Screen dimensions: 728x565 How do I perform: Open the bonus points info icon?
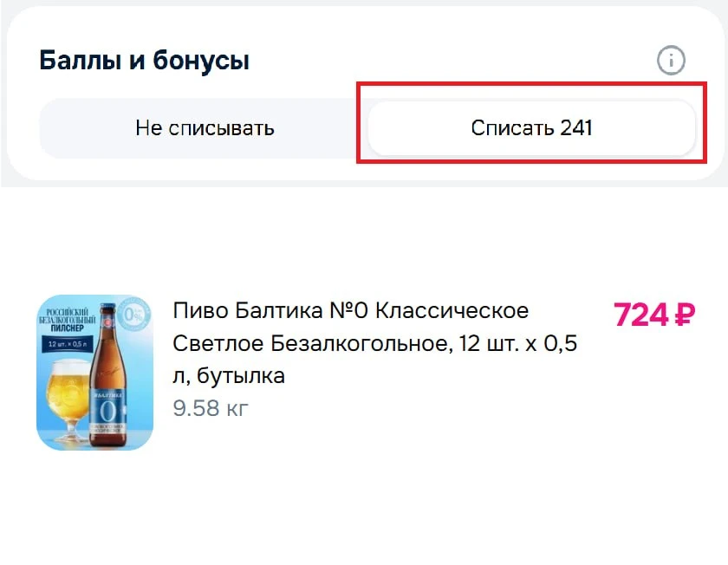(x=671, y=61)
